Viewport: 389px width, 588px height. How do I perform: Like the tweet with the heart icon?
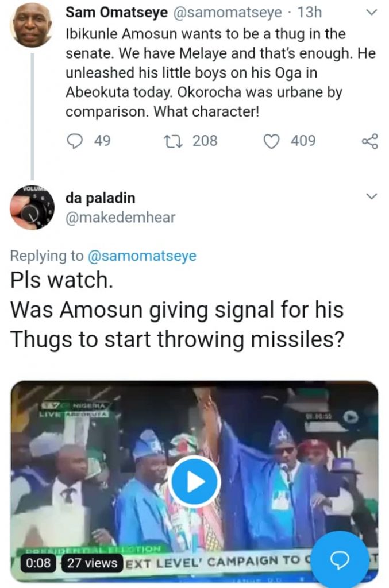[271, 141]
